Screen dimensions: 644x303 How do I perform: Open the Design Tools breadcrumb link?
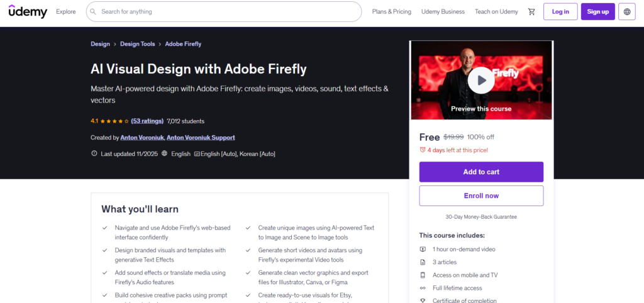click(138, 44)
